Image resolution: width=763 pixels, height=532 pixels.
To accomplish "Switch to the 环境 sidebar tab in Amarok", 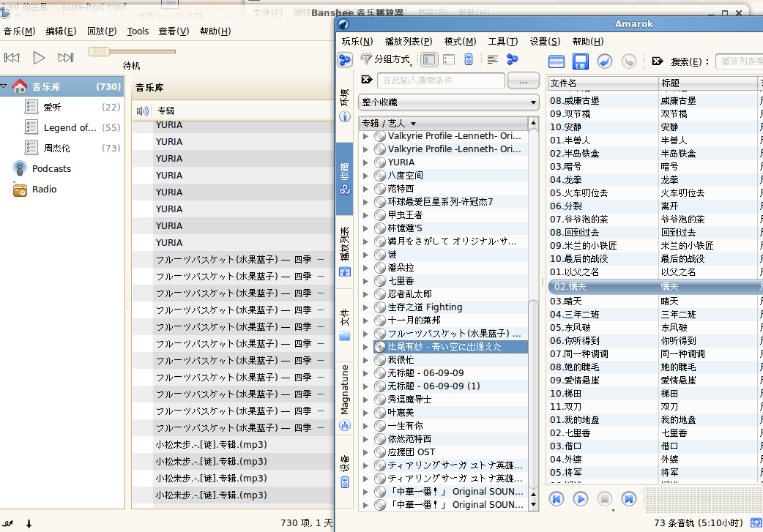I will point(344,105).
